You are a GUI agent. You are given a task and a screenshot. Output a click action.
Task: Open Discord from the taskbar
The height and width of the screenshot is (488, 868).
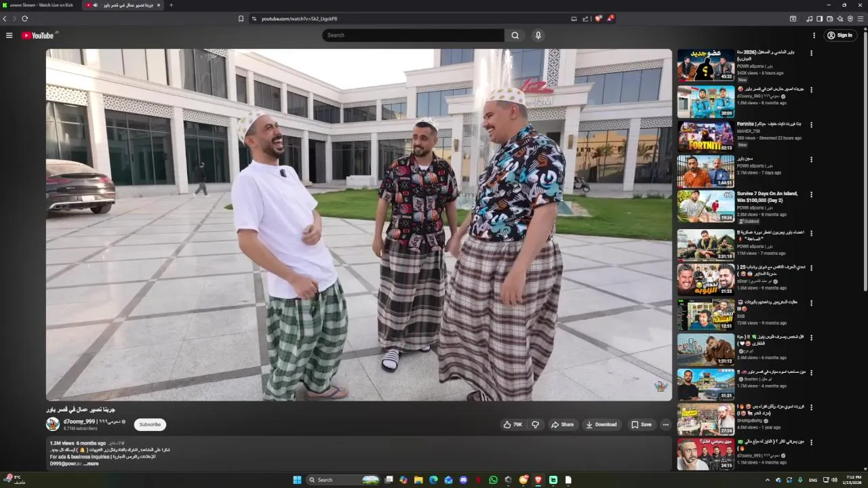point(463,480)
